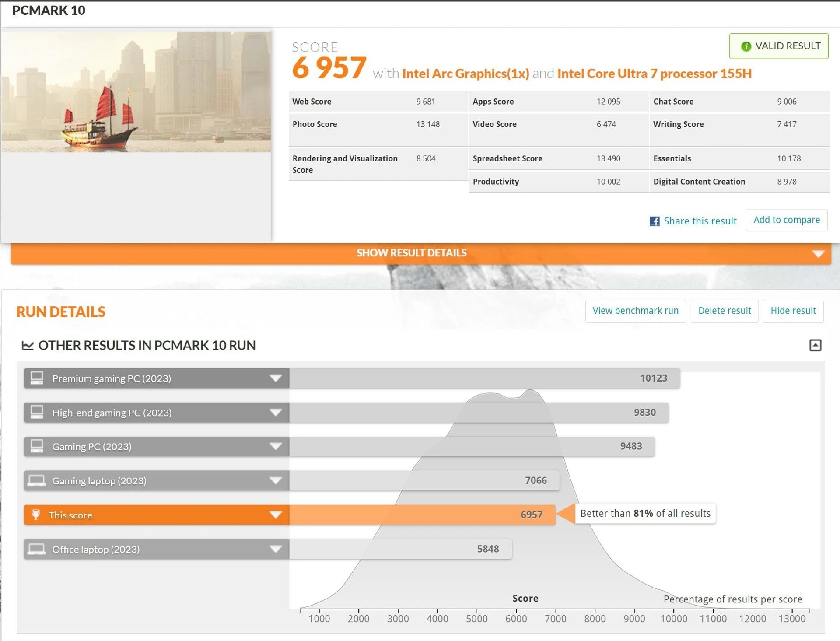The image size is (840, 641).
Task: Click the trophy icon on This score
Action: pyautogui.click(x=36, y=515)
